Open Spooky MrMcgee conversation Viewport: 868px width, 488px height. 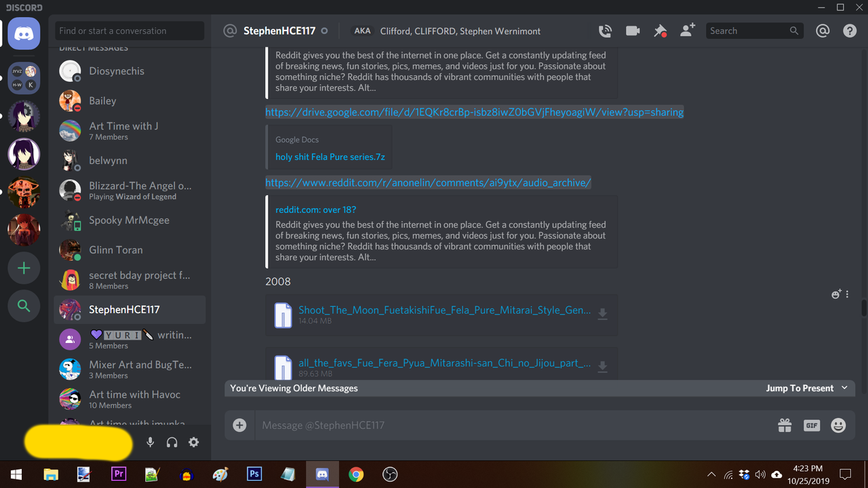(x=130, y=220)
